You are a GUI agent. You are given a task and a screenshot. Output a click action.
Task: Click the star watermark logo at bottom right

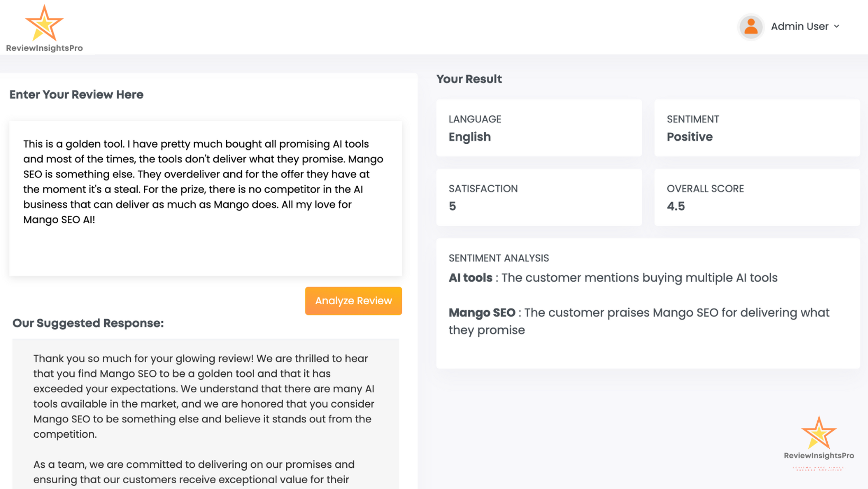(x=818, y=432)
